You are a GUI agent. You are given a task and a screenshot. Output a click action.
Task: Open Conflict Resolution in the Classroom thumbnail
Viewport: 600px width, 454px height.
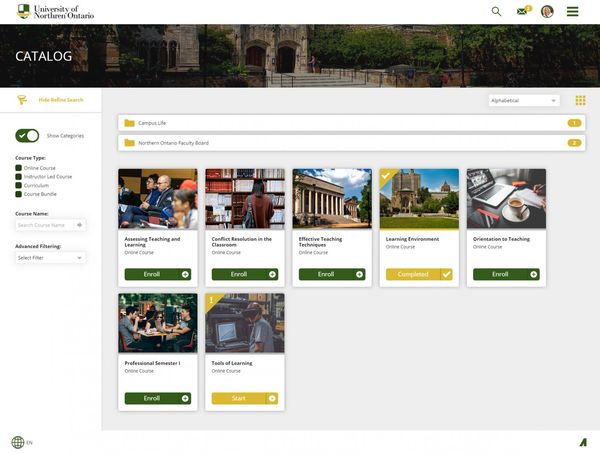pyautogui.click(x=245, y=199)
